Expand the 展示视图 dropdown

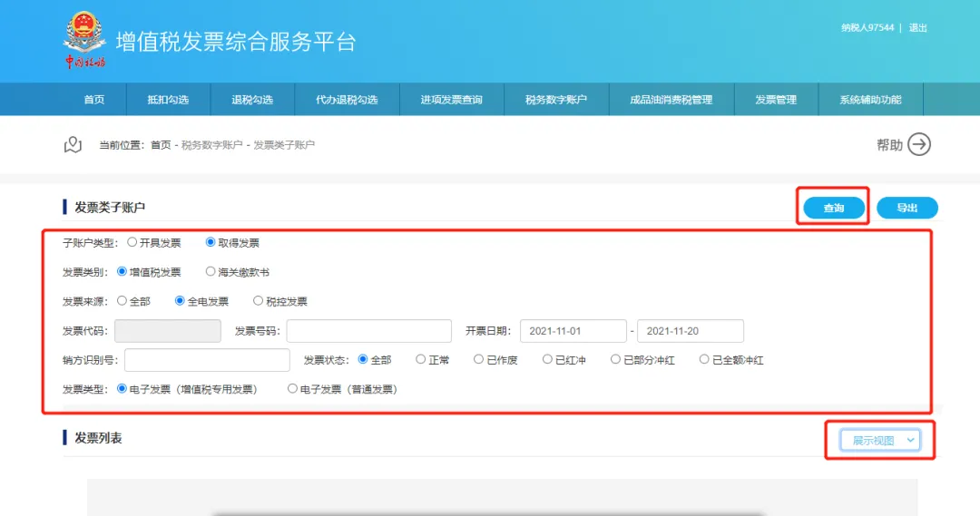pyautogui.click(x=880, y=441)
